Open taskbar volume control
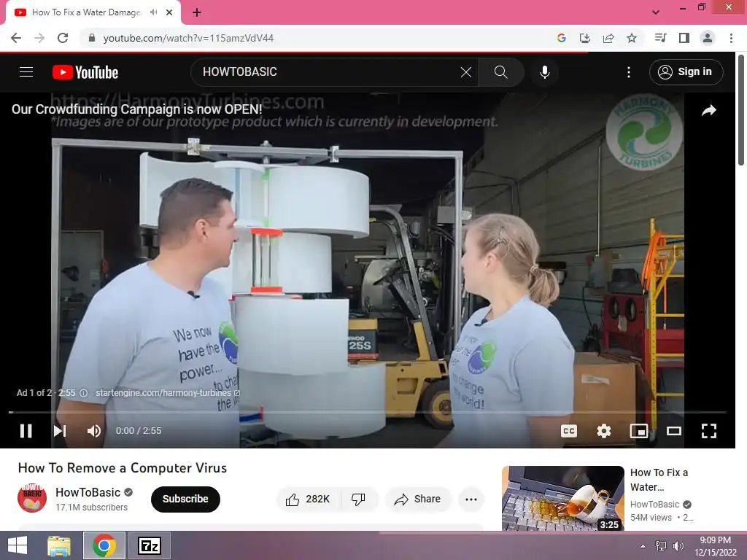This screenshot has height=560, width=747. pos(678,546)
